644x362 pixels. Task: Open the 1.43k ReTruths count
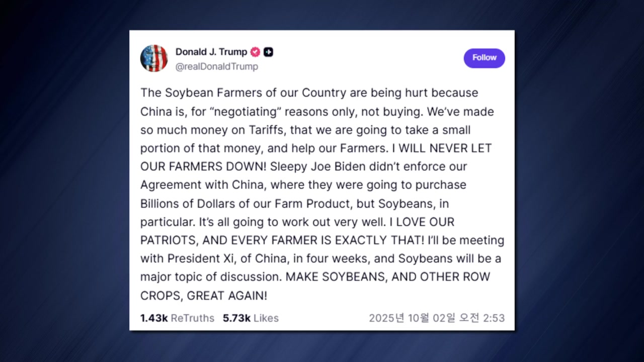[154, 318]
